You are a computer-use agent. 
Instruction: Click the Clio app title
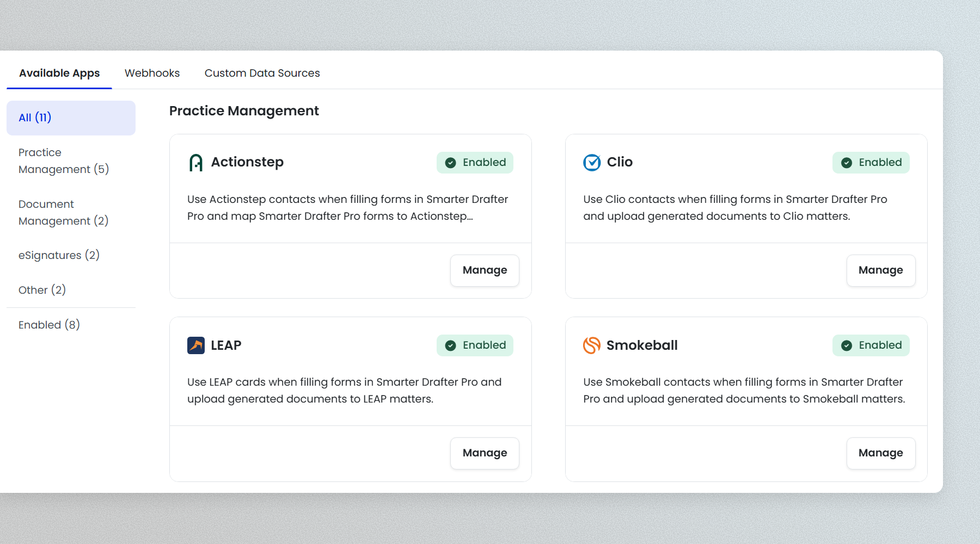click(x=620, y=162)
